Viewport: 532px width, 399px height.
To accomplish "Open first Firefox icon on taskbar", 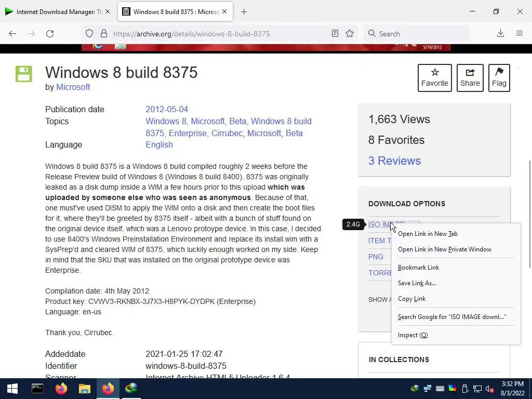I will click(61, 389).
